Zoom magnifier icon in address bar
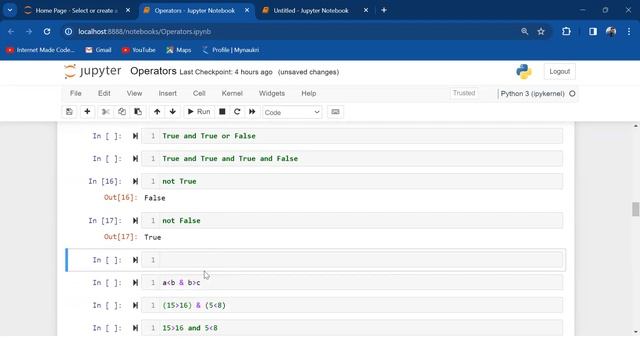This screenshot has width=640, height=360. pyautogui.click(x=524, y=31)
